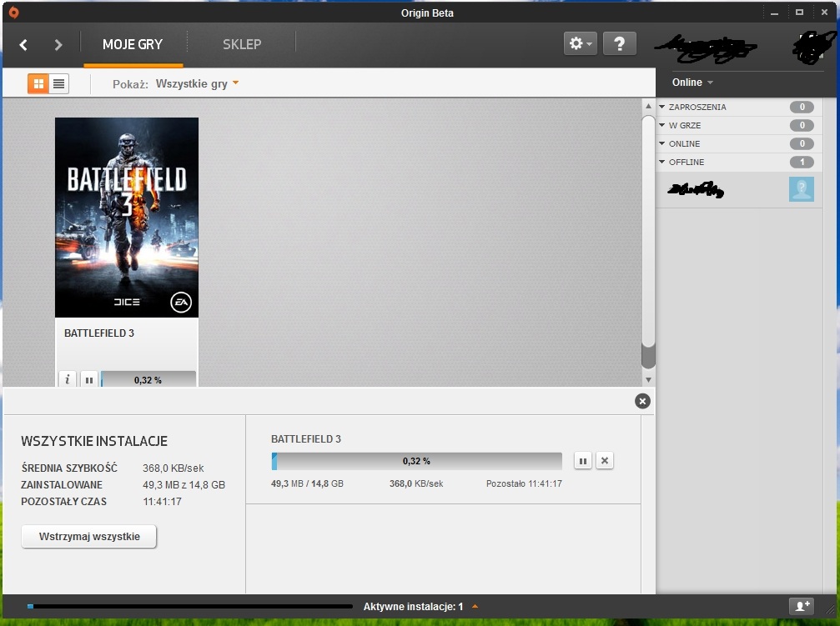Image resolution: width=840 pixels, height=626 pixels.
Task: Add a friend with bottom-right icon
Action: (802, 606)
